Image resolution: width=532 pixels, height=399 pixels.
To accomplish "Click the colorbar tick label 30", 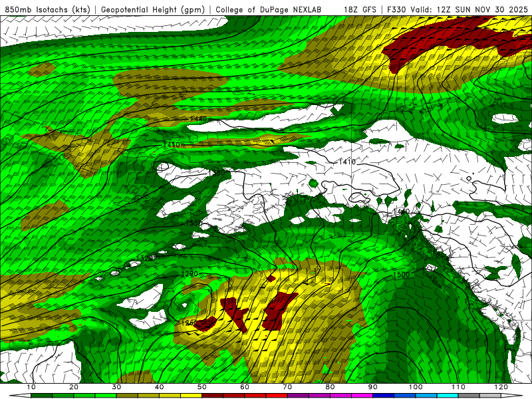I will point(116,387).
